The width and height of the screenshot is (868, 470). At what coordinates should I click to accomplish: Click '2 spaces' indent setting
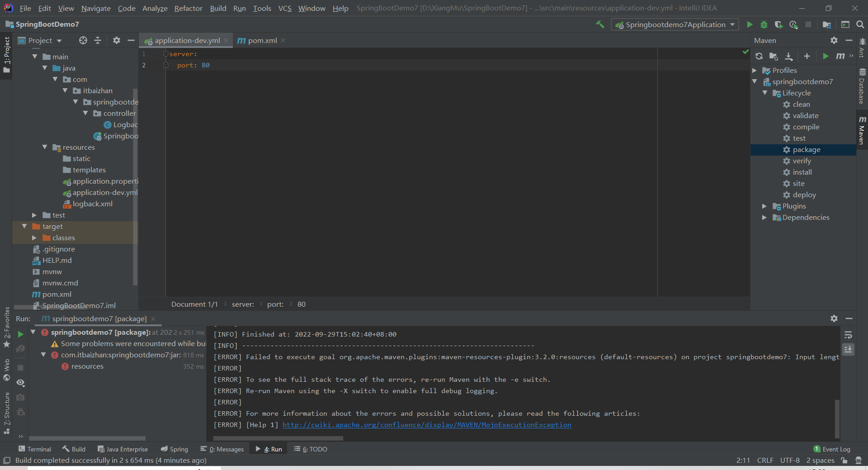tap(820, 461)
